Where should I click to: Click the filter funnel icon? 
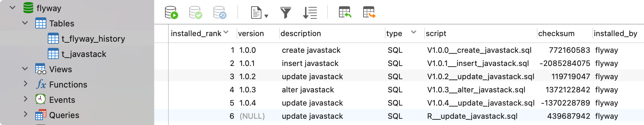coord(285,13)
